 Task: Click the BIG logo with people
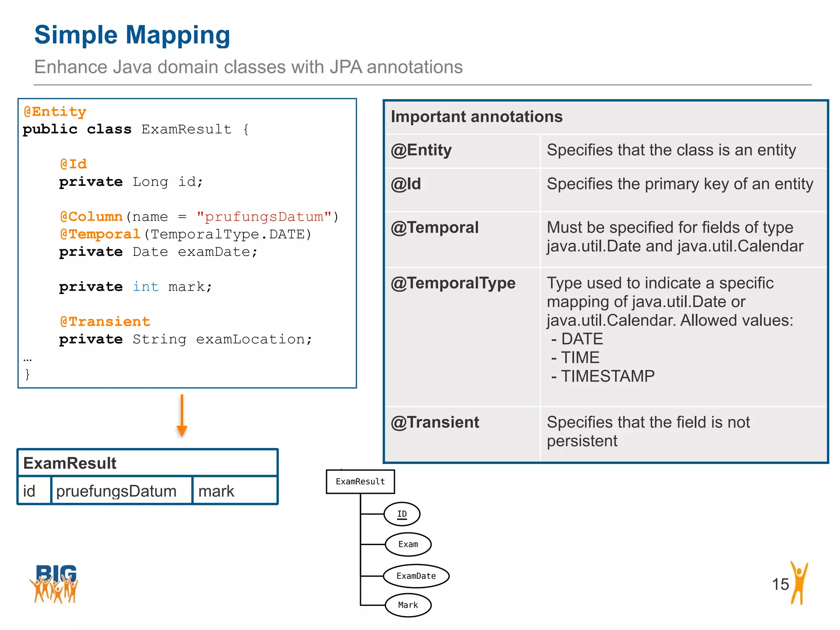coord(54,584)
